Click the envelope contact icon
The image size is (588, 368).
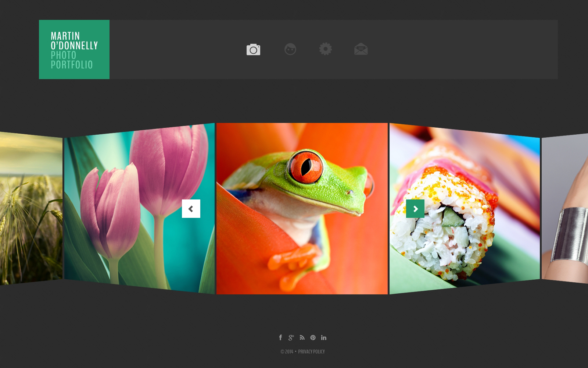[x=361, y=49]
